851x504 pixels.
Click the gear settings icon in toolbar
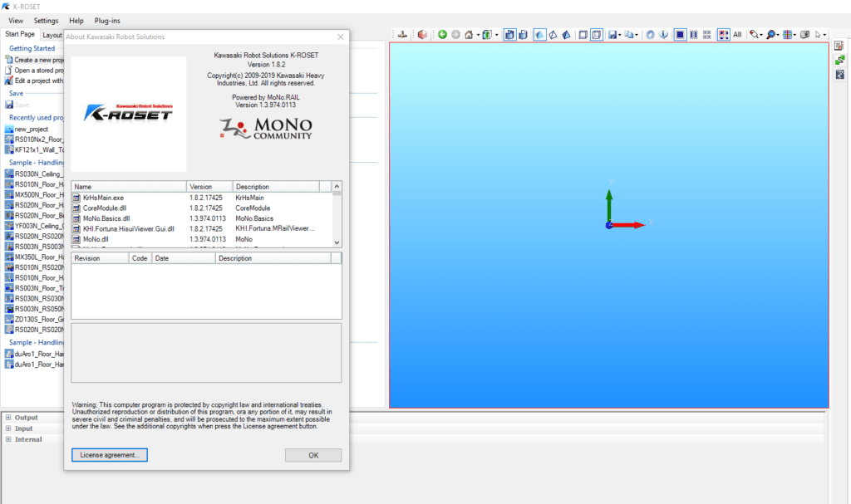click(650, 35)
